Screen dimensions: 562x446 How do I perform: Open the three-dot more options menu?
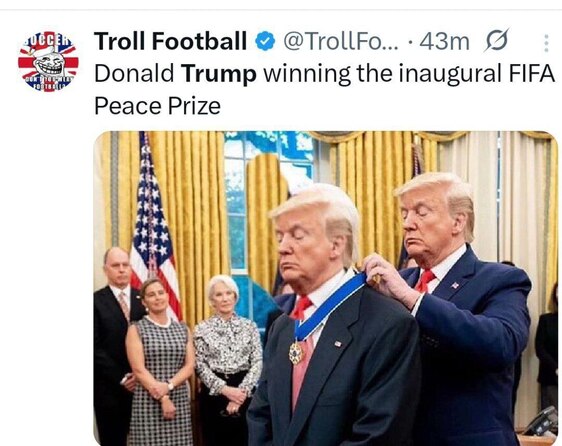pyautogui.click(x=546, y=43)
